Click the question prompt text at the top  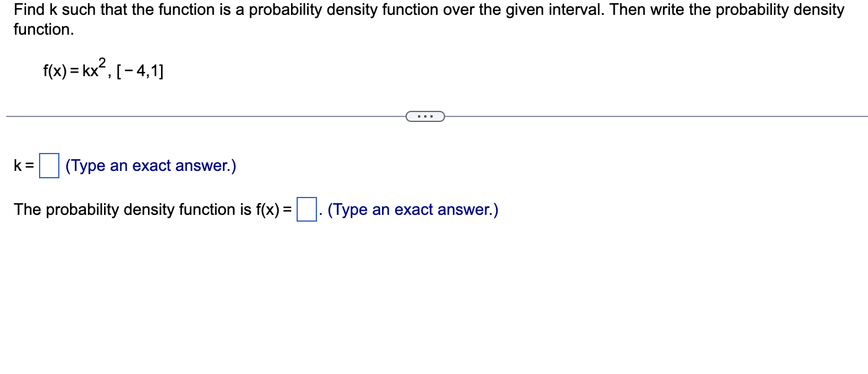point(248,10)
